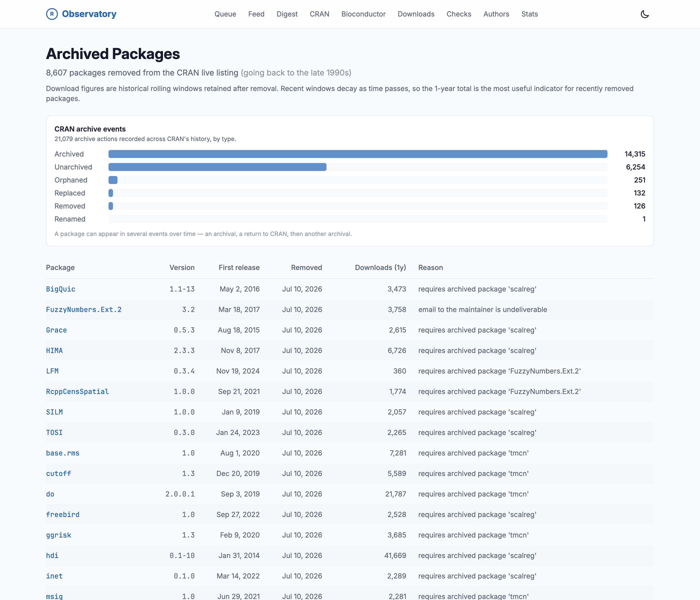
Task: Click Nov 19, 2024 first release date
Action: tap(238, 371)
